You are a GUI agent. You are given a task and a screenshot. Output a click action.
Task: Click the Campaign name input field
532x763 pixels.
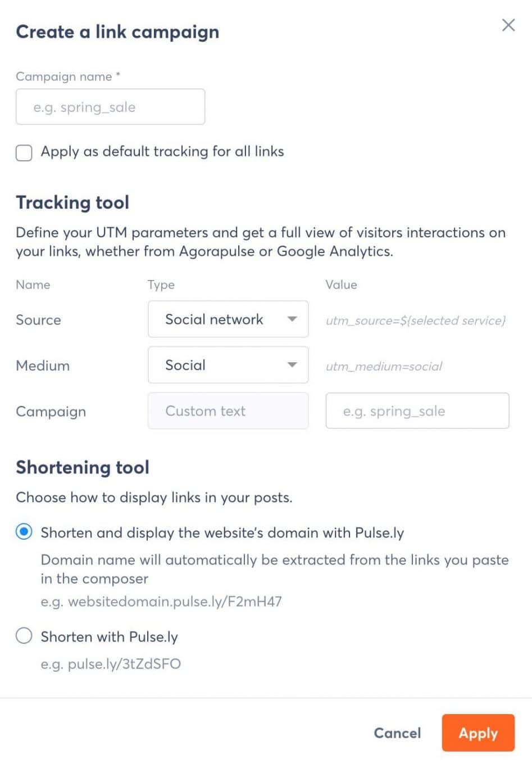click(x=110, y=107)
